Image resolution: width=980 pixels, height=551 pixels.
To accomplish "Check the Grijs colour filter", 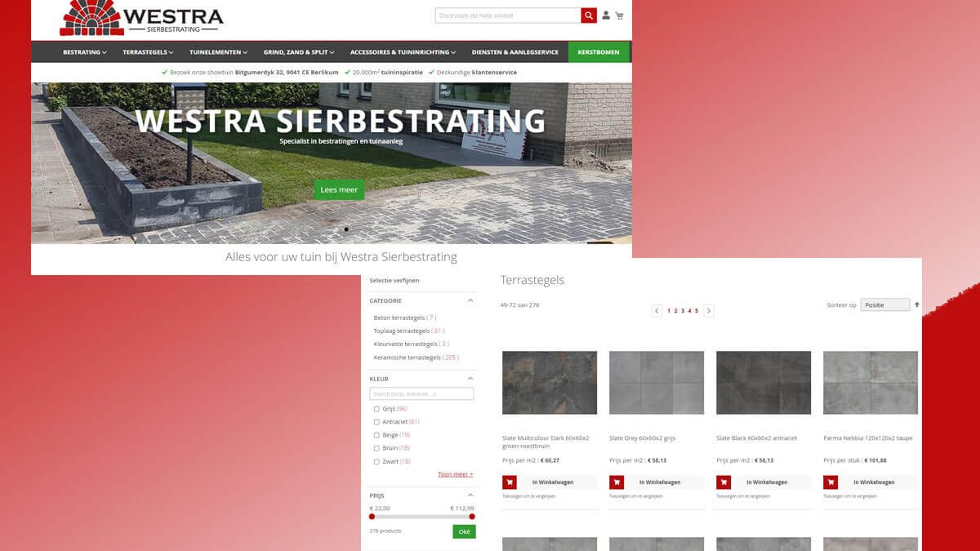I will pos(376,409).
